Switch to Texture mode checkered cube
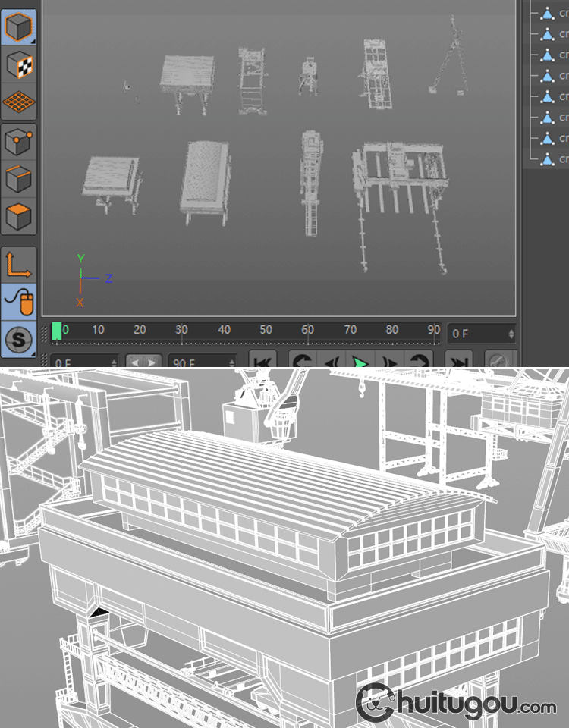This screenshot has width=569, height=728. click(x=18, y=65)
